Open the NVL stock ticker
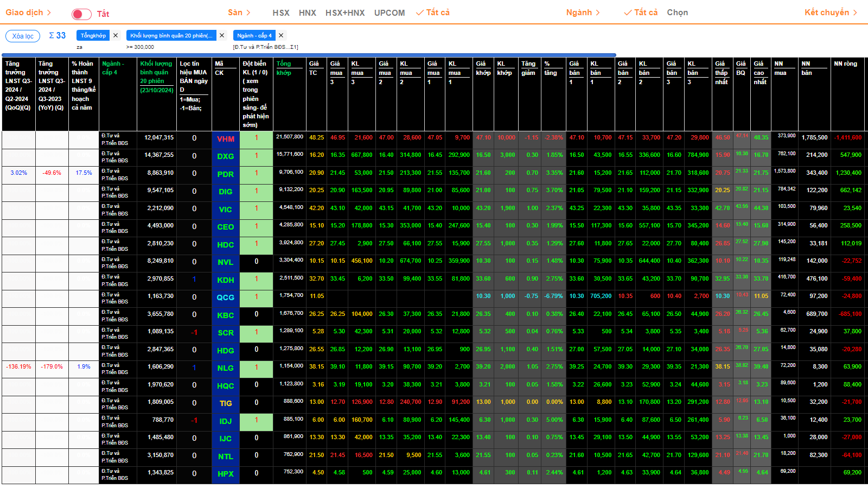 coord(226,262)
